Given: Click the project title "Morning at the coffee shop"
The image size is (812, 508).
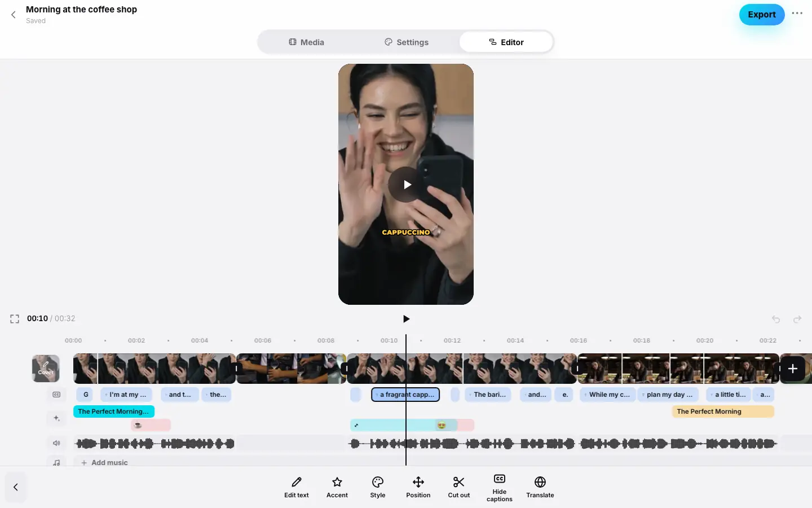Looking at the screenshot, I should coord(81,10).
